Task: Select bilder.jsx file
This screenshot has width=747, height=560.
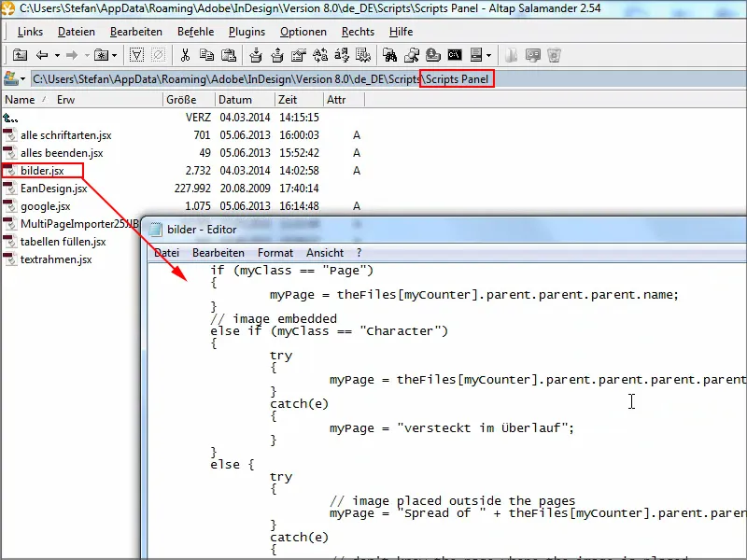Action: [42, 171]
